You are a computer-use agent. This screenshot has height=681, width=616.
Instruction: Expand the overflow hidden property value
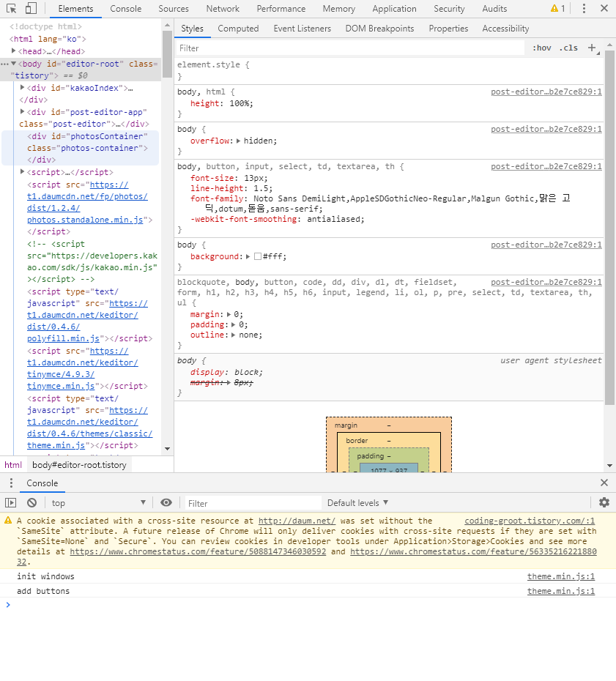tap(238, 141)
